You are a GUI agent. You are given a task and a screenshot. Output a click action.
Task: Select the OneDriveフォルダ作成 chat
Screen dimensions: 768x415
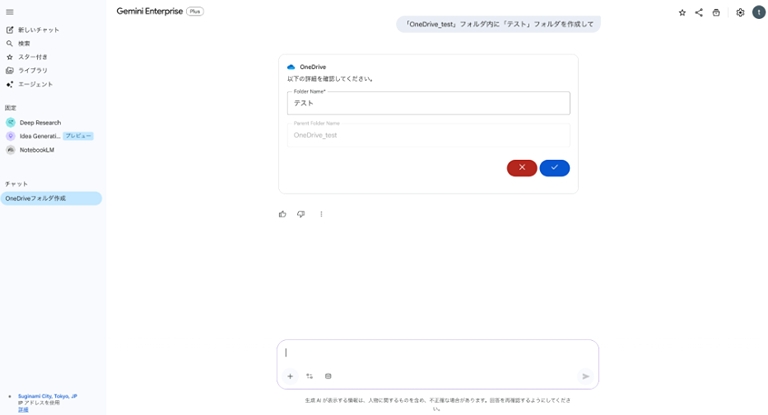51,198
